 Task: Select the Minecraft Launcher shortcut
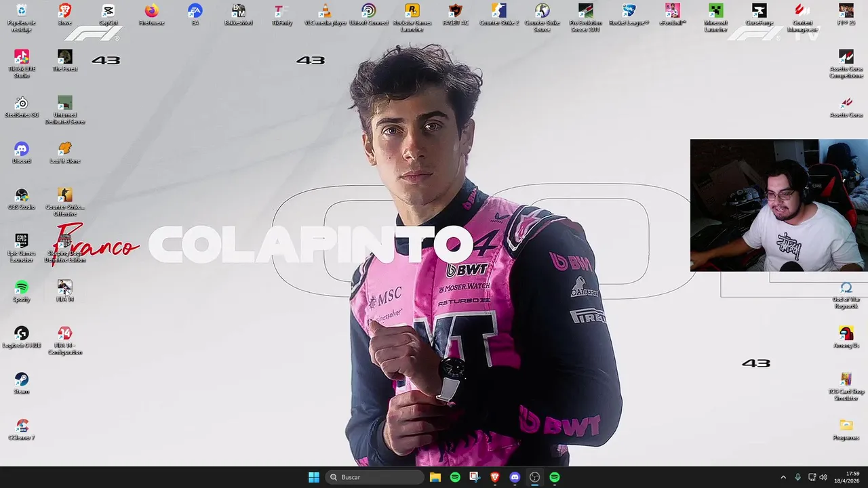tap(715, 17)
